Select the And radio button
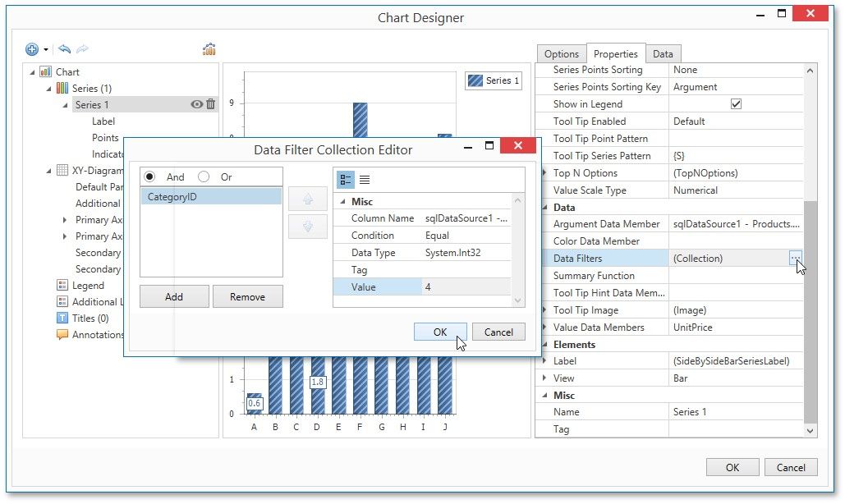This screenshot has width=845, height=504. [x=149, y=177]
